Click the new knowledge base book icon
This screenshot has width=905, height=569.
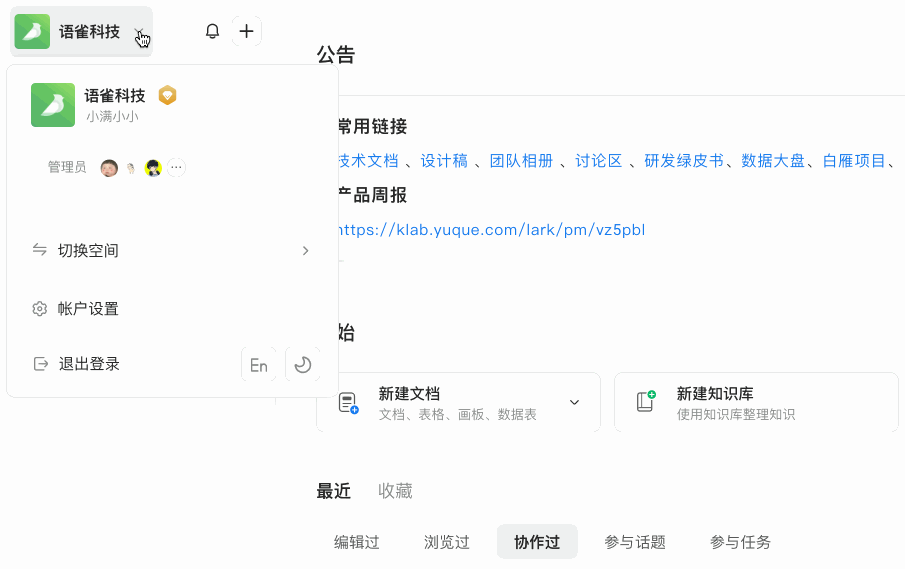click(646, 402)
